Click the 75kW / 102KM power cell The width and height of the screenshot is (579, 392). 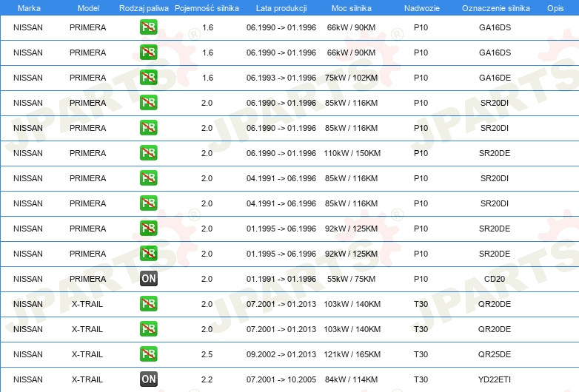coord(351,78)
